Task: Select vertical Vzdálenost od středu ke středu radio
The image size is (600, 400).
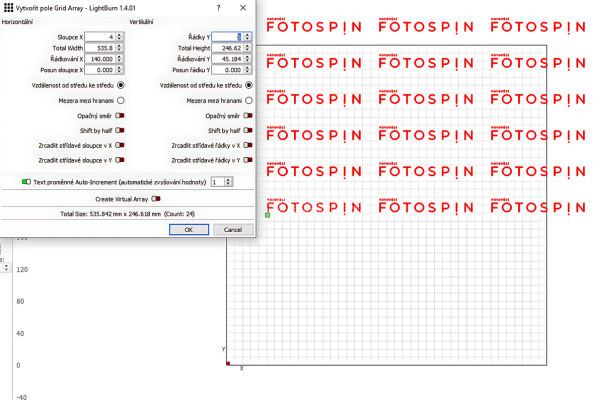Action: pyautogui.click(x=249, y=85)
